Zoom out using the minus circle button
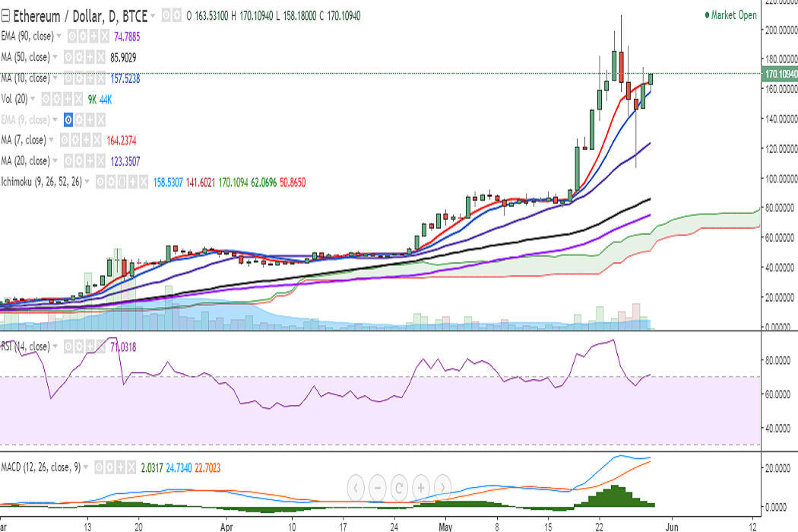 click(377, 488)
